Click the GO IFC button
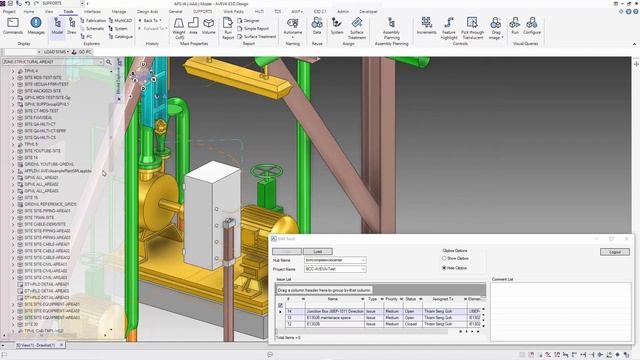 82,52
